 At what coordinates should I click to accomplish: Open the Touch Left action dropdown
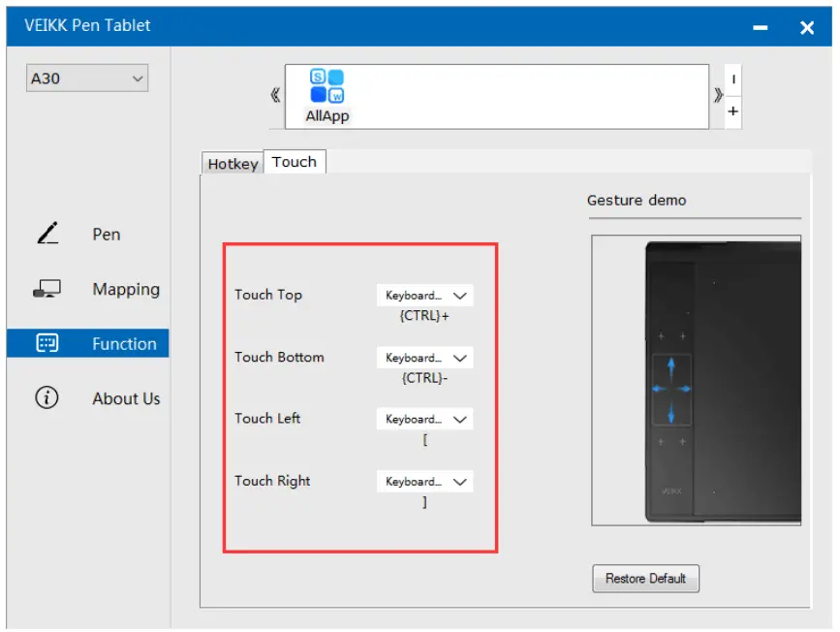(x=424, y=420)
